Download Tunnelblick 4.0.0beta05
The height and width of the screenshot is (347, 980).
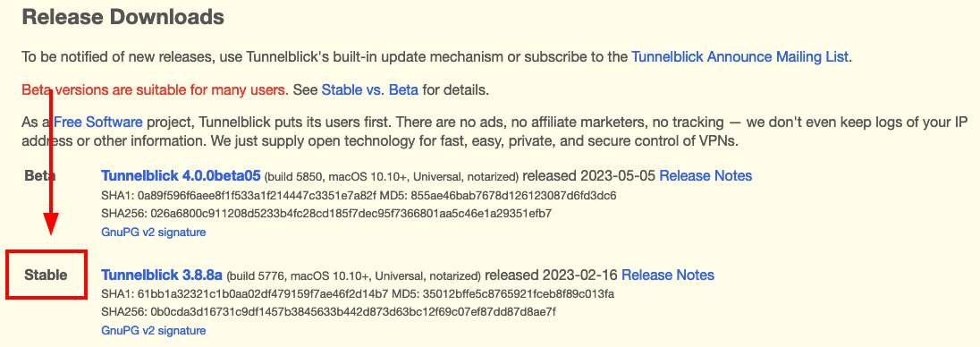181,175
